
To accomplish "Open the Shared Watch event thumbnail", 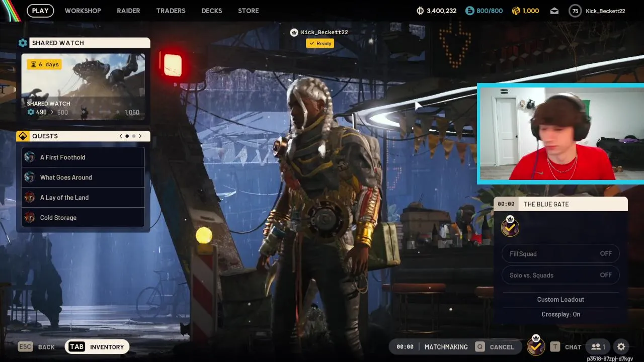I will (83, 86).
